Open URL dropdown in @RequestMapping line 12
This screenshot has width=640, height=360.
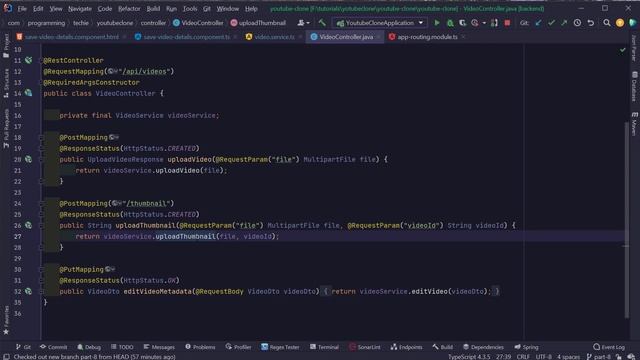[x=113, y=71]
